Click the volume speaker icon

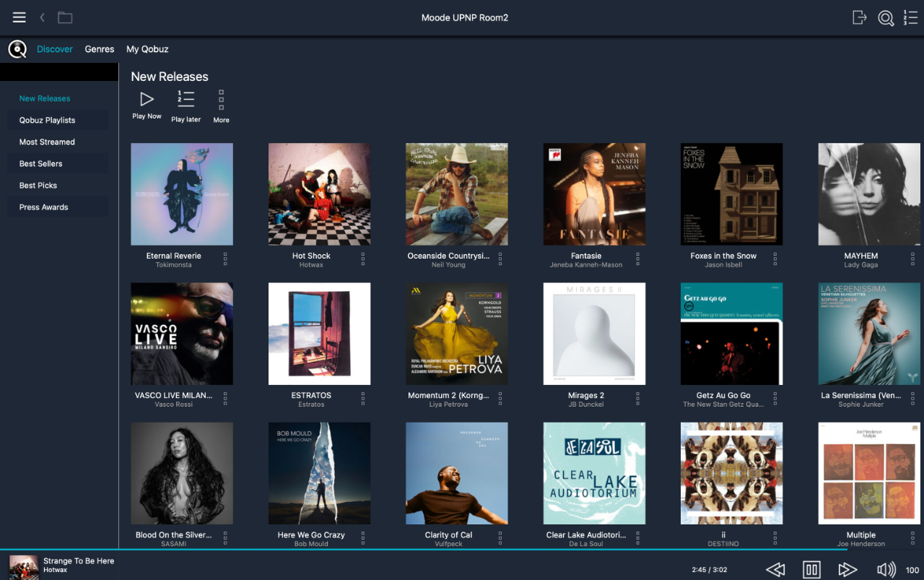[x=886, y=570]
